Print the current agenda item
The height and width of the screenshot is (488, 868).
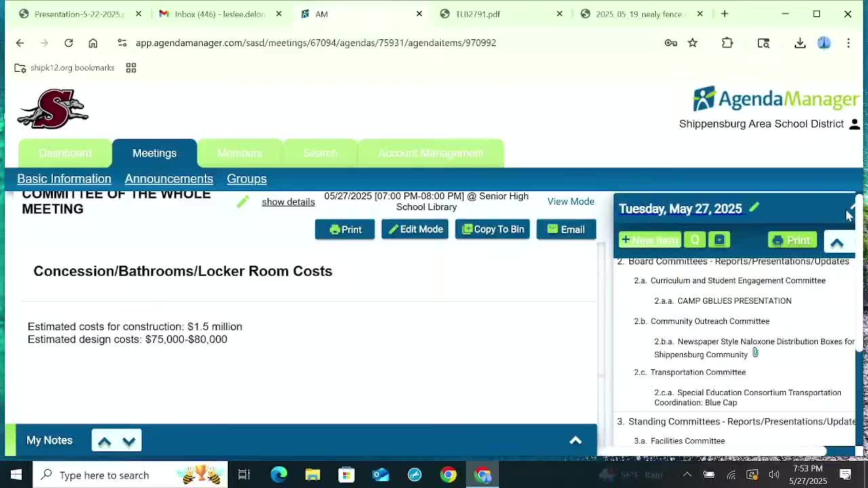[x=344, y=230]
